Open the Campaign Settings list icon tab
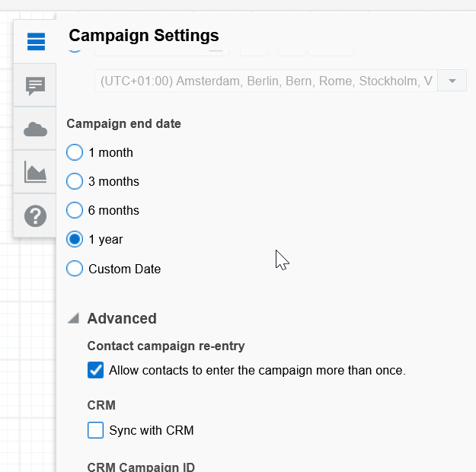The height and width of the screenshot is (472, 476). click(36, 42)
